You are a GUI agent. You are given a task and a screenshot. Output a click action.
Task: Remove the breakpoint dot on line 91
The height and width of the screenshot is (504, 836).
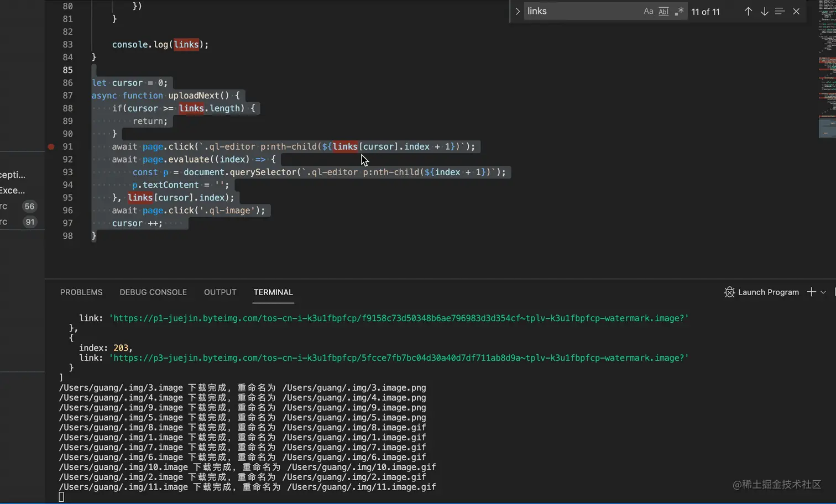pos(51,146)
